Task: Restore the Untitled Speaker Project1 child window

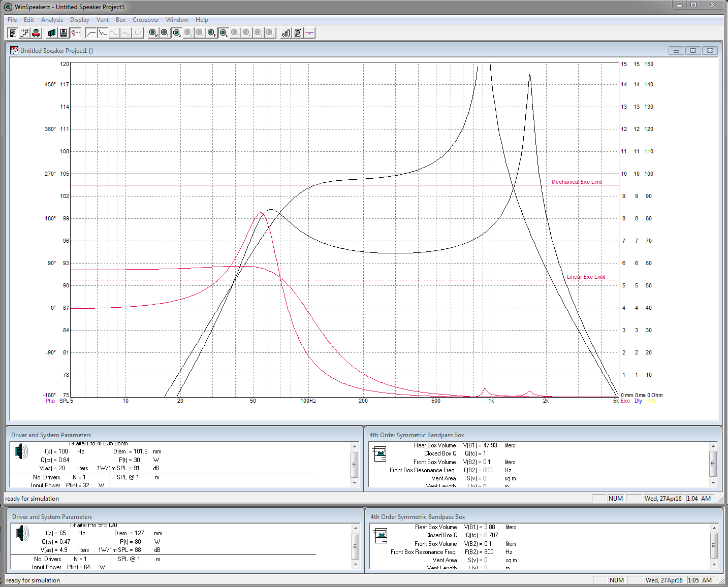Action: click(x=693, y=51)
